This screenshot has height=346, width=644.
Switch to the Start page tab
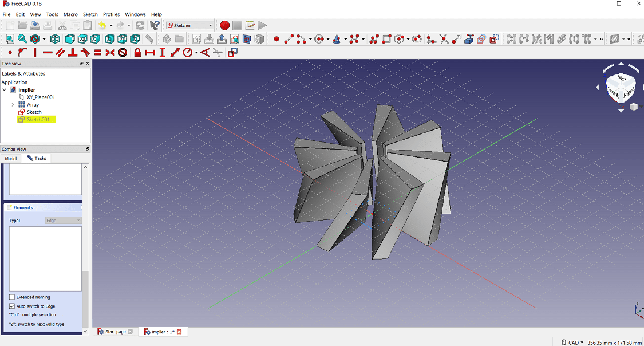(x=115, y=332)
